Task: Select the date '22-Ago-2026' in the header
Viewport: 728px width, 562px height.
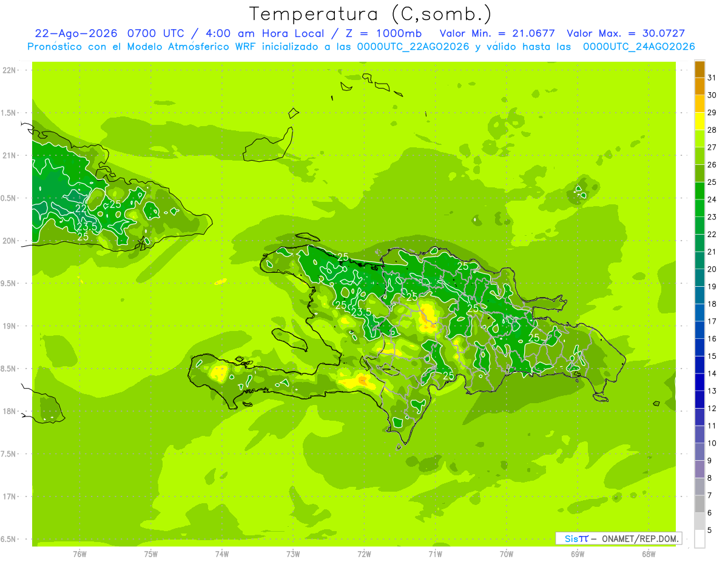Action: (x=76, y=33)
